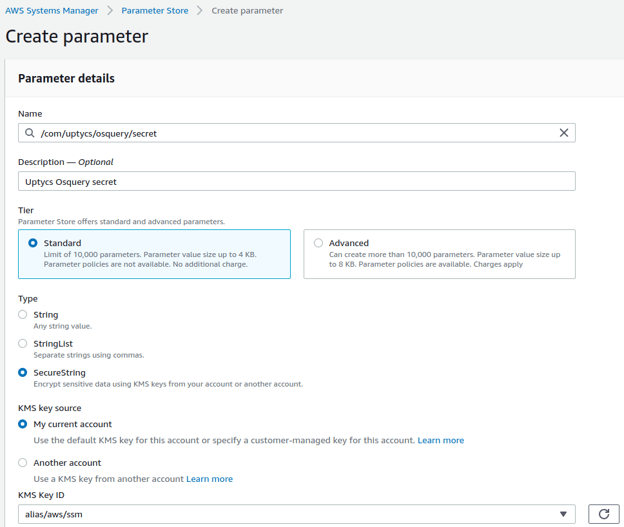Click the refresh KMS keys button
This screenshot has width=624, height=527.
tap(604, 514)
